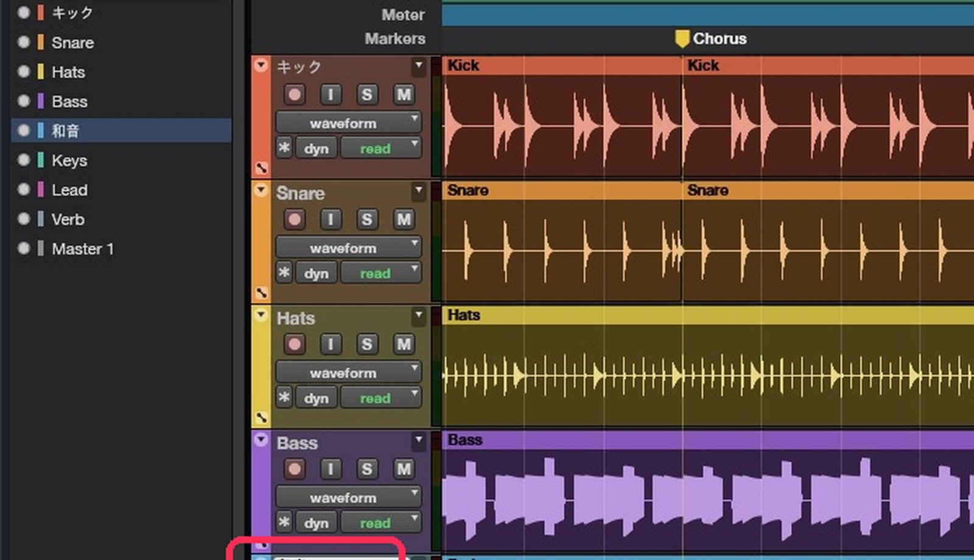
Task: Mute the Bass track
Action: tap(404, 469)
